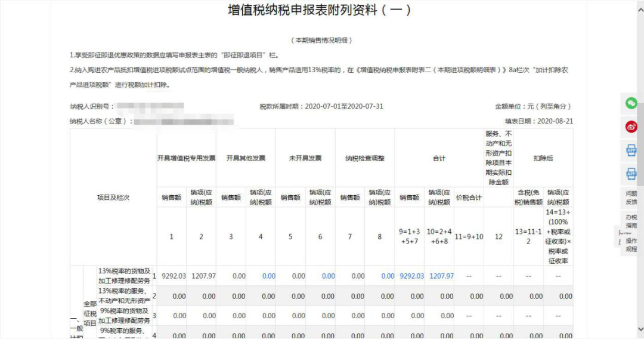Click the blue 0.00 under column 6, row 1
The width and height of the screenshot is (644, 339).
328,276
